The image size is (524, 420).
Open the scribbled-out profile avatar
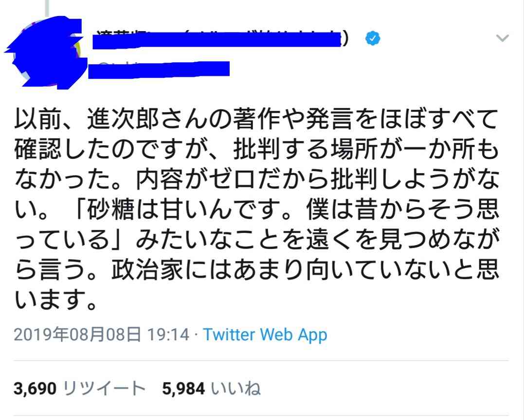click(x=46, y=52)
